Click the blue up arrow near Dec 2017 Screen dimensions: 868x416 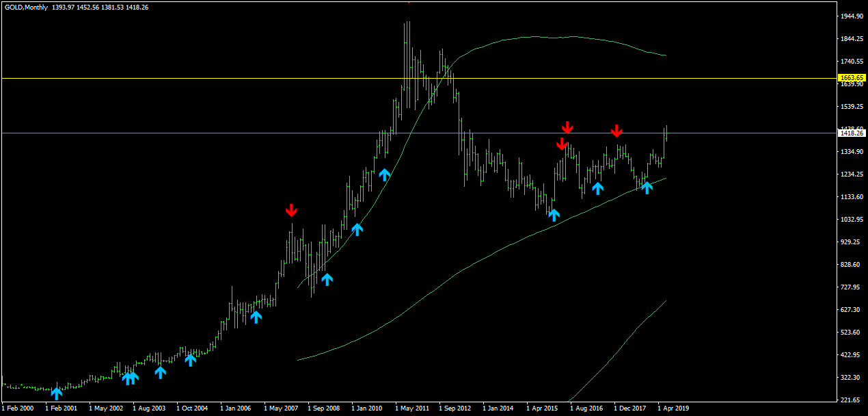click(x=647, y=187)
